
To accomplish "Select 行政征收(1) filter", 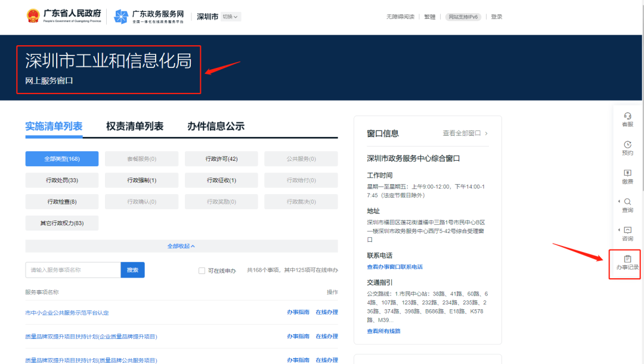I will [x=221, y=180].
